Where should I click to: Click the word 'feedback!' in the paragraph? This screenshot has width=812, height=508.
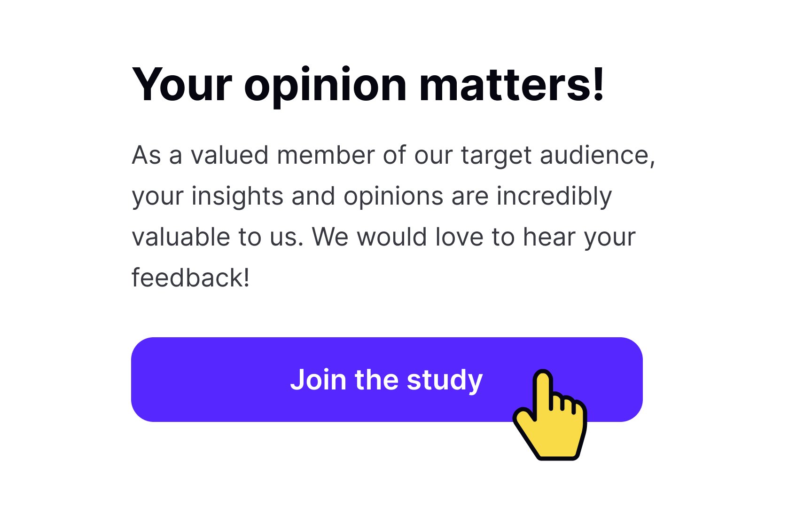[190, 278]
